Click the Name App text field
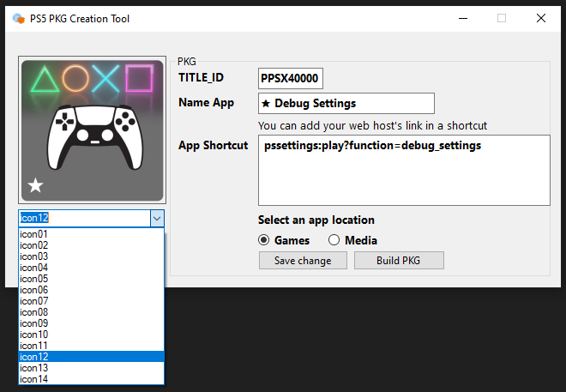The image size is (566, 392). tap(346, 103)
